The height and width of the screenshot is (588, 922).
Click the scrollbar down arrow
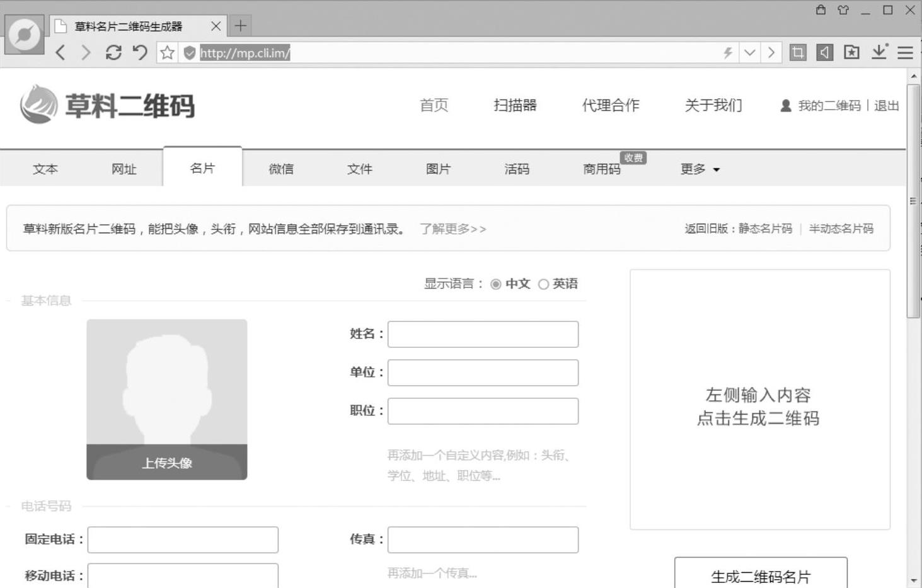click(914, 580)
